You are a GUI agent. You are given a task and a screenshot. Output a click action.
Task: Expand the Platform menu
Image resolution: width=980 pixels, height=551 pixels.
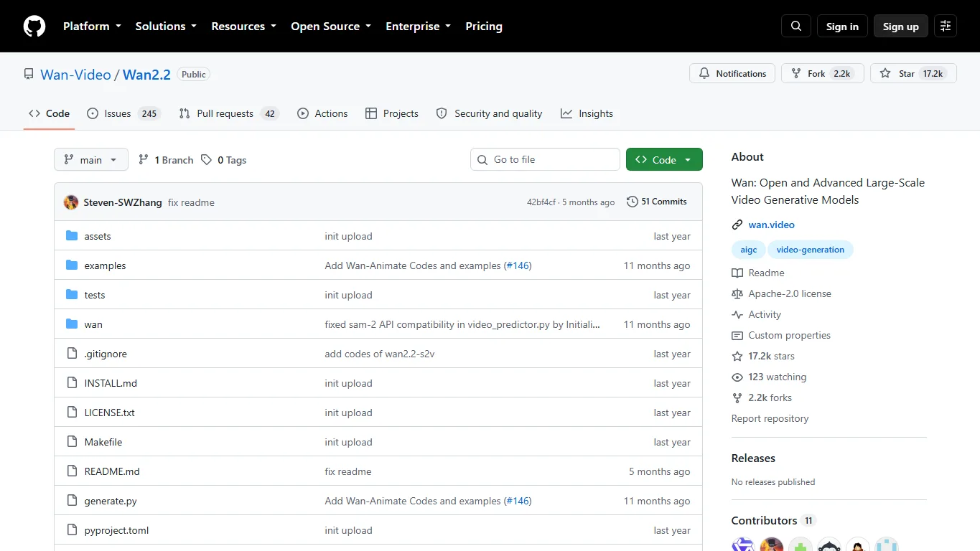point(92,27)
